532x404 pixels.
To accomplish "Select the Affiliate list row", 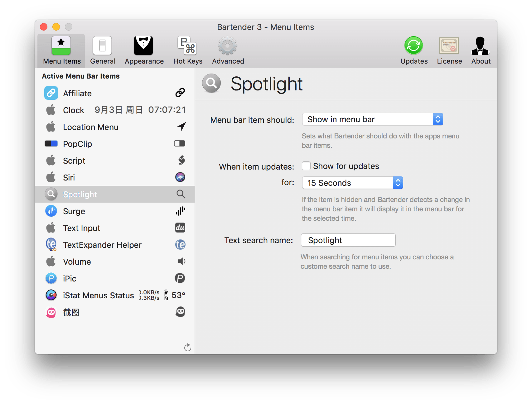I will [x=115, y=93].
